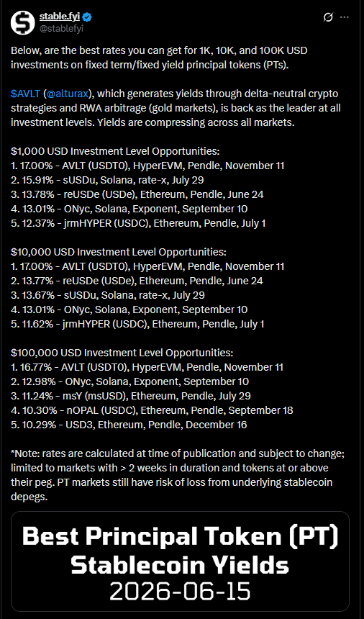Open the stable.fyi display name link
Viewport: 364px width, 619px height.
[x=60, y=17]
